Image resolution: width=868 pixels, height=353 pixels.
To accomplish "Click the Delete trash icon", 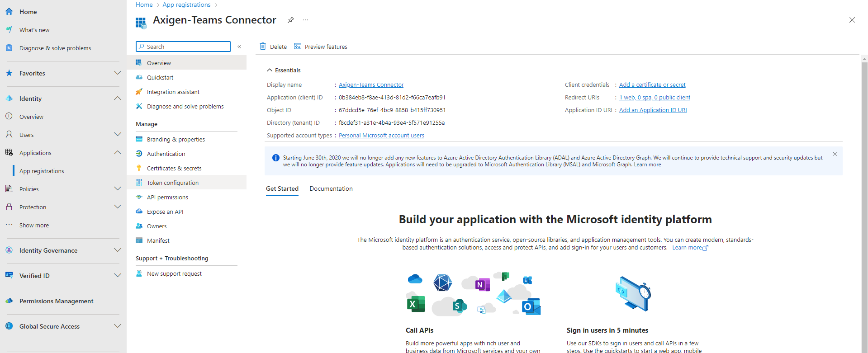I will coord(263,47).
